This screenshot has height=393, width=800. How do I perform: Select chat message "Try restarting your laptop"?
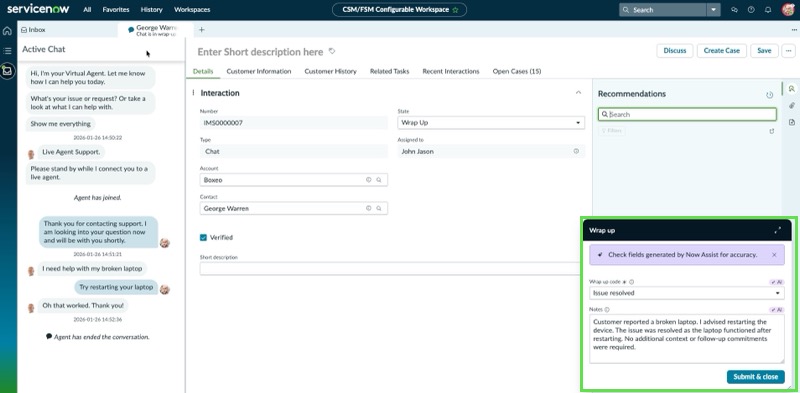[116, 287]
